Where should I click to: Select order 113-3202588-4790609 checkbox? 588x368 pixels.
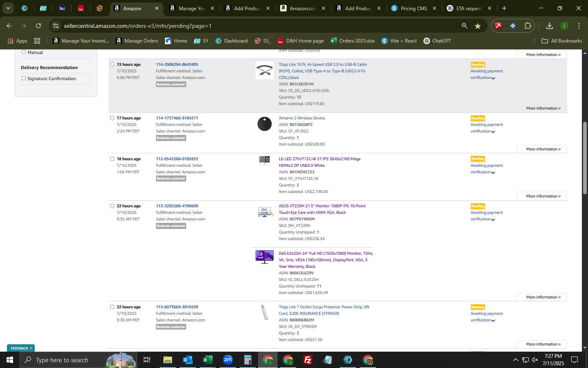pos(112,206)
